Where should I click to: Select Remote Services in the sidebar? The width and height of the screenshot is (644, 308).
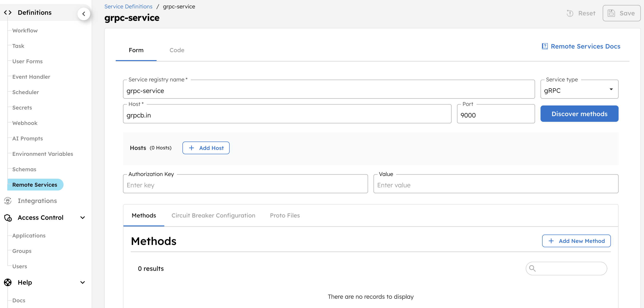pos(35,185)
